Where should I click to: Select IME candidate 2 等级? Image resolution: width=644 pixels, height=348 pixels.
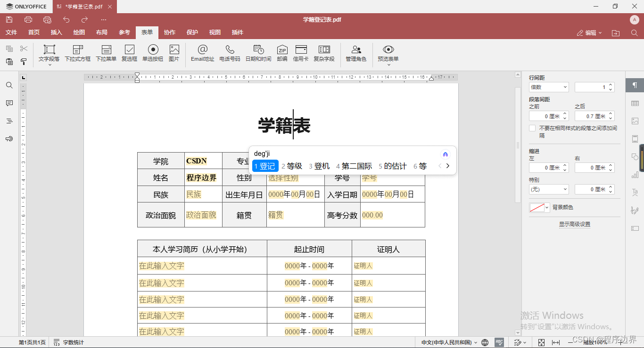click(292, 166)
